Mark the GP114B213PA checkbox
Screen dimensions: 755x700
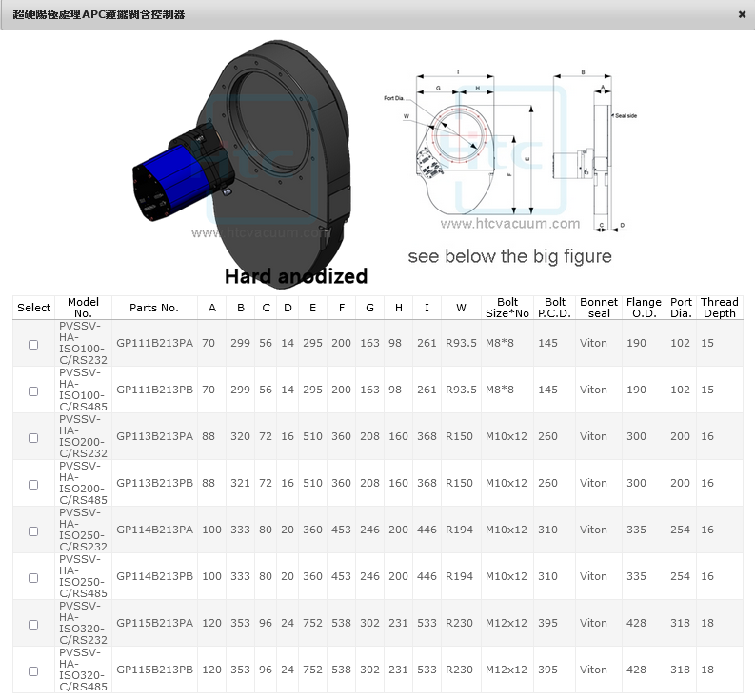(33, 530)
